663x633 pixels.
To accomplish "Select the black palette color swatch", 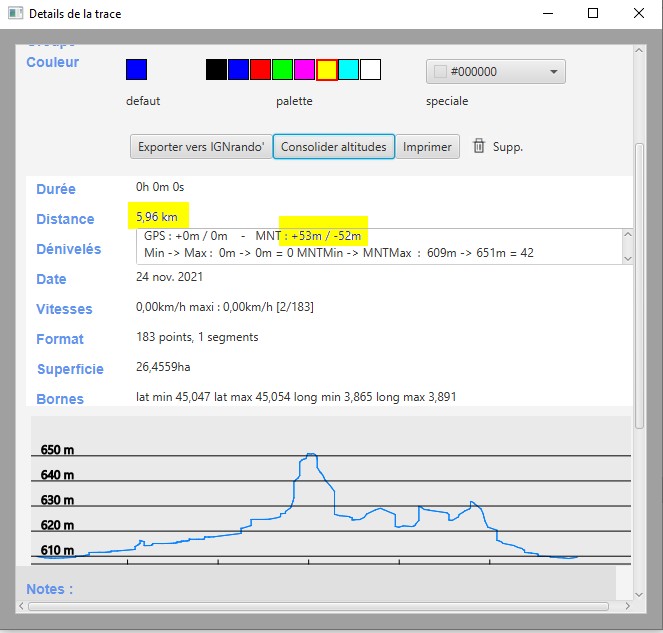I will tap(216, 70).
